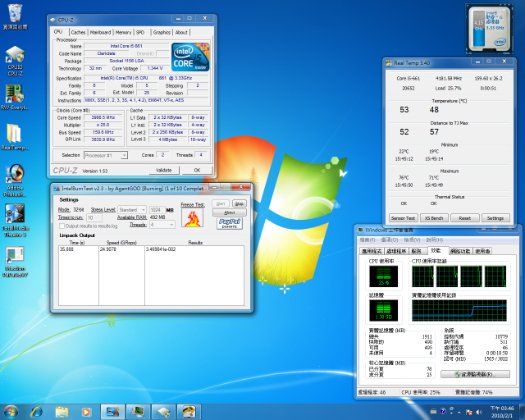Screen dimensions: 525x420
Task: Show hidden tray icons arrow
Action: [x=459, y=412]
